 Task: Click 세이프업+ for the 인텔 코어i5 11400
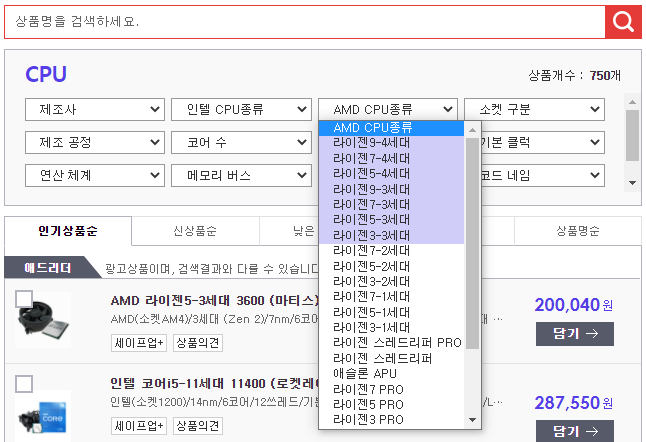pos(139,426)
